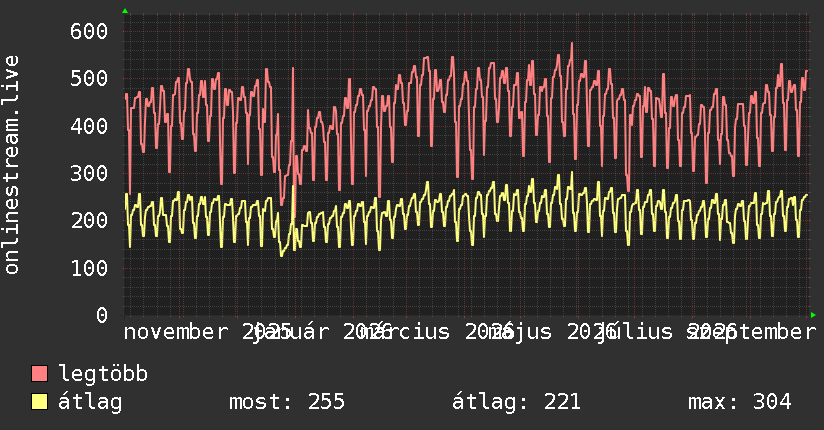824x430 pixels.
Task: Click the 500 y-axis label
Action: tap(89, 78)
